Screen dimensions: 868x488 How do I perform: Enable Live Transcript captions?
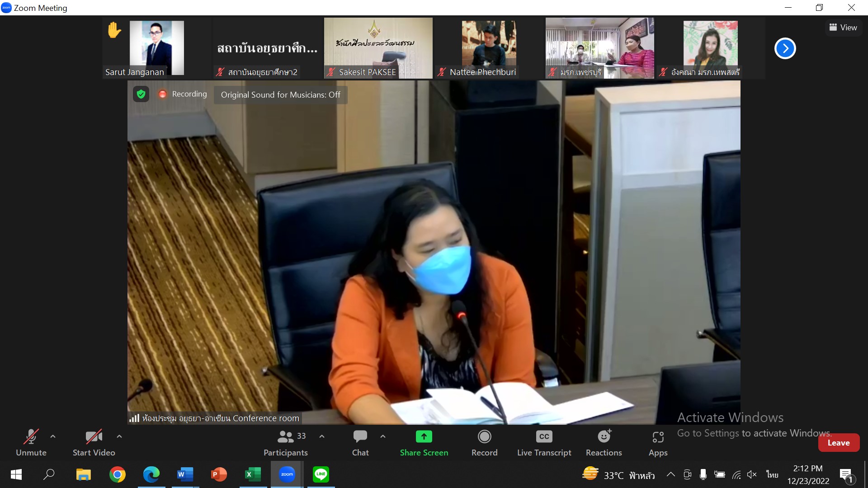(544, 443)
